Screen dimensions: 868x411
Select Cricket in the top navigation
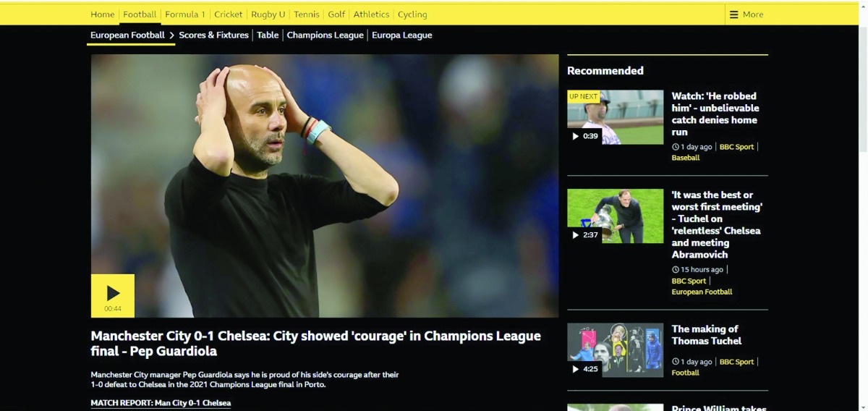click(229, 14)
